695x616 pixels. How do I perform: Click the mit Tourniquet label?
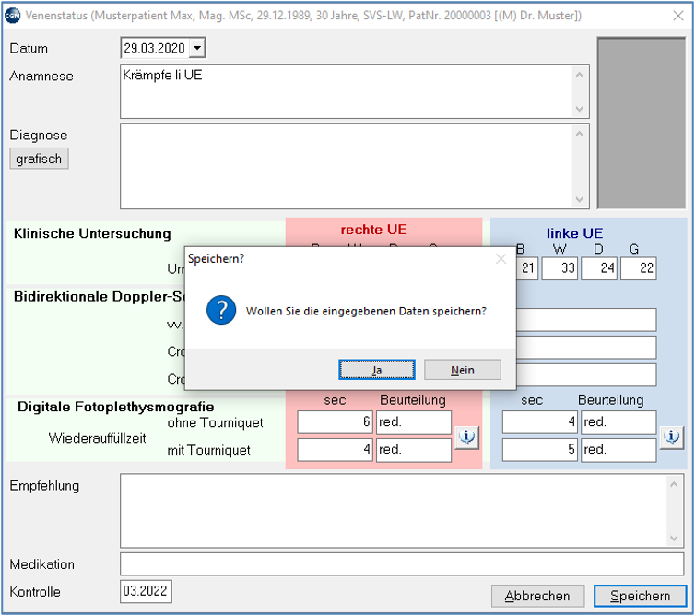coord(208,450)
